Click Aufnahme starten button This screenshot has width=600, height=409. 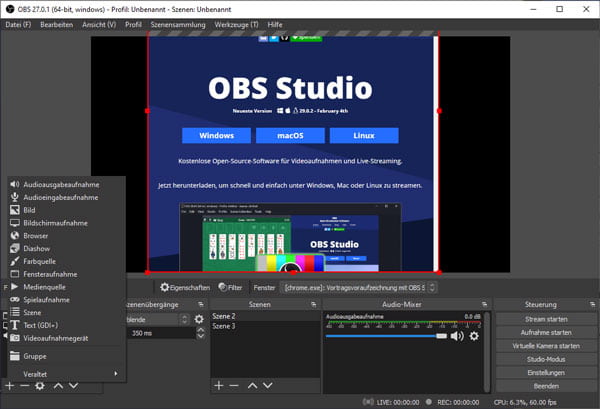pos(546,332)
